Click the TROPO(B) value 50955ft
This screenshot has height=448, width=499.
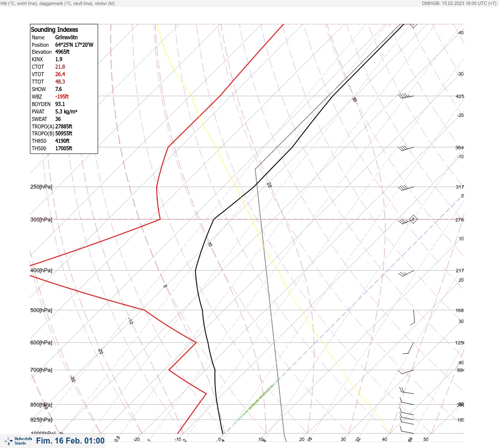click(64, 133)
